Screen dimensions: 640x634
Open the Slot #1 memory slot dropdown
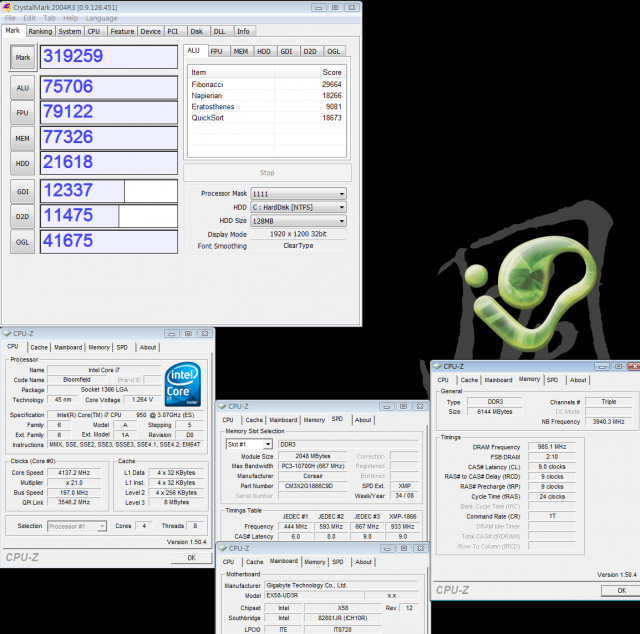click(249, 444)
